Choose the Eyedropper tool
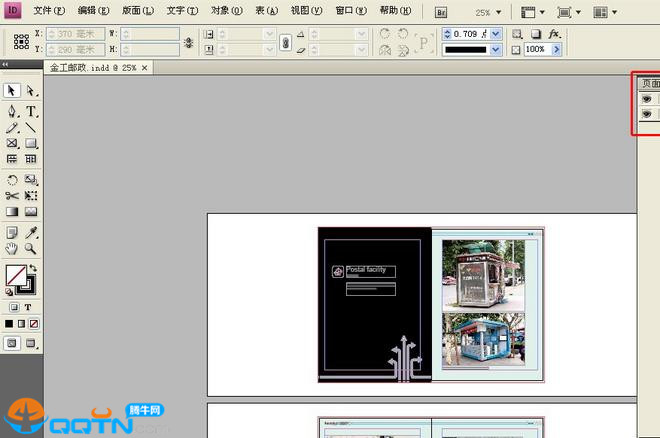The image size is (660, 438). [31, 232]
